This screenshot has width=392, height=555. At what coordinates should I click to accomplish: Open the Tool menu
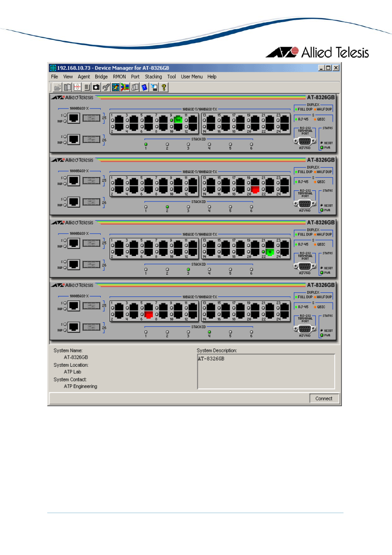(171, 77)
